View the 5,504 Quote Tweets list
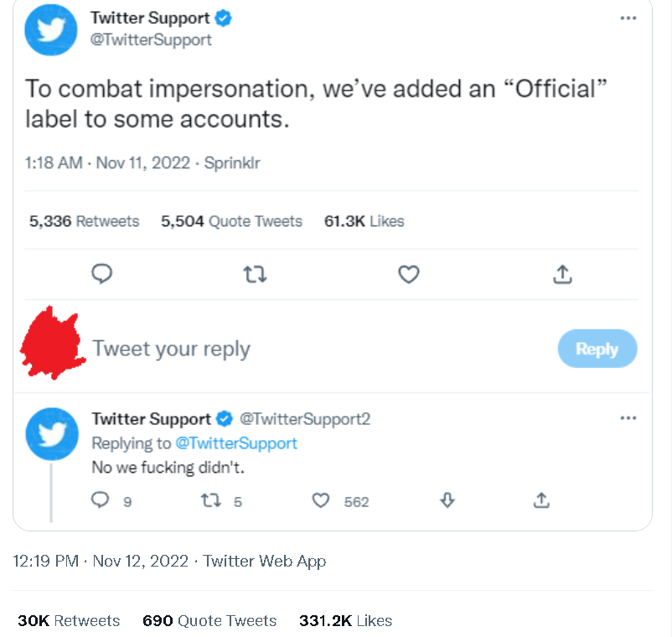Viewport: 672px width, 637px height. click(x=231, y=221)
